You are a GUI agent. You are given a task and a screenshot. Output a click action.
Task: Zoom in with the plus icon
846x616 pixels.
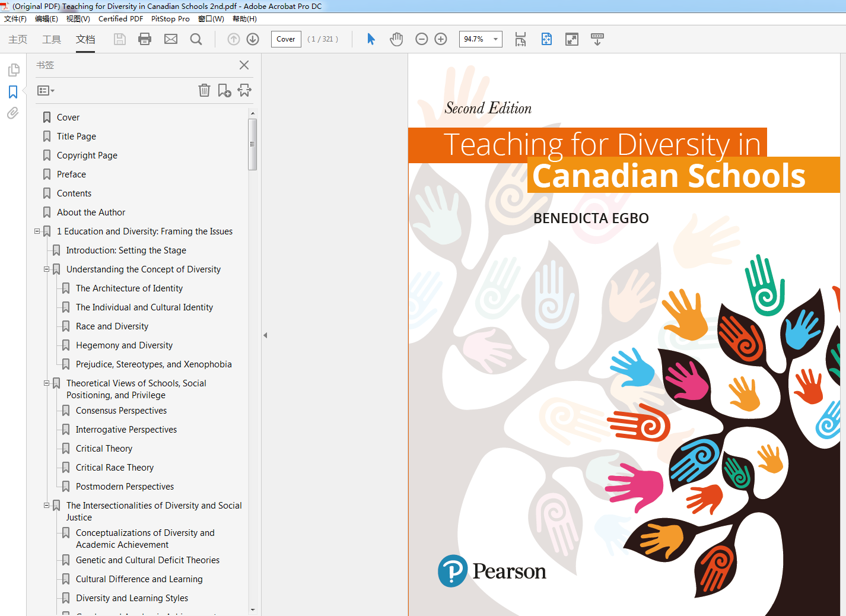(441, 39)
